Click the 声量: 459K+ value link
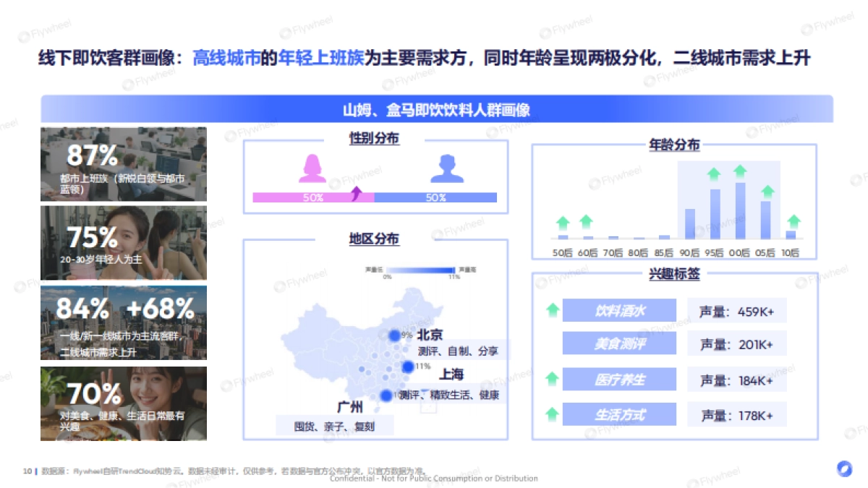The height and width of the screenshot is (488, 868). (737, 310)
